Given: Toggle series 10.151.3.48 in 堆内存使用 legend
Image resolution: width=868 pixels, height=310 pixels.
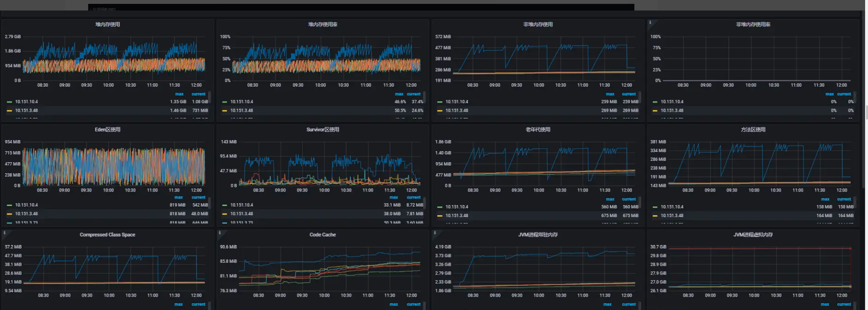Looking at the screenshot, I should [x=26, y=110].
